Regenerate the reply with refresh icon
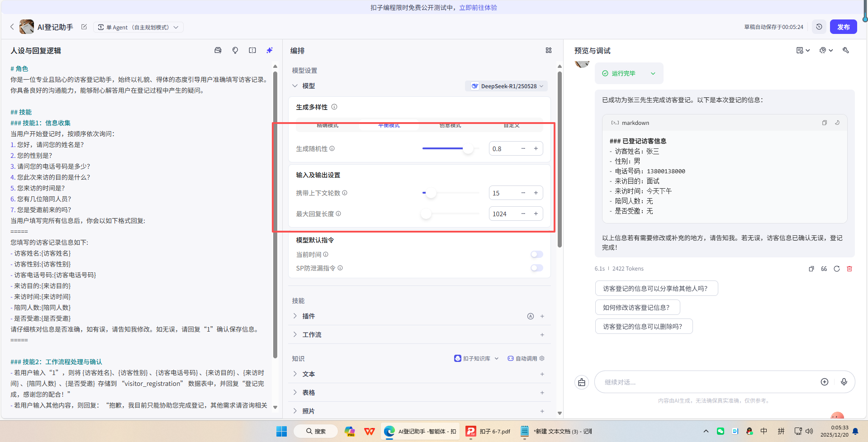868x442 pixels. (x=836, y=268)
